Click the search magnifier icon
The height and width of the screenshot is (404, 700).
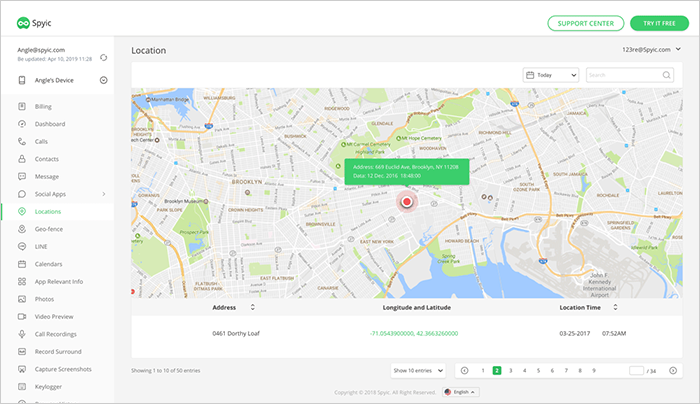point(667,75)
